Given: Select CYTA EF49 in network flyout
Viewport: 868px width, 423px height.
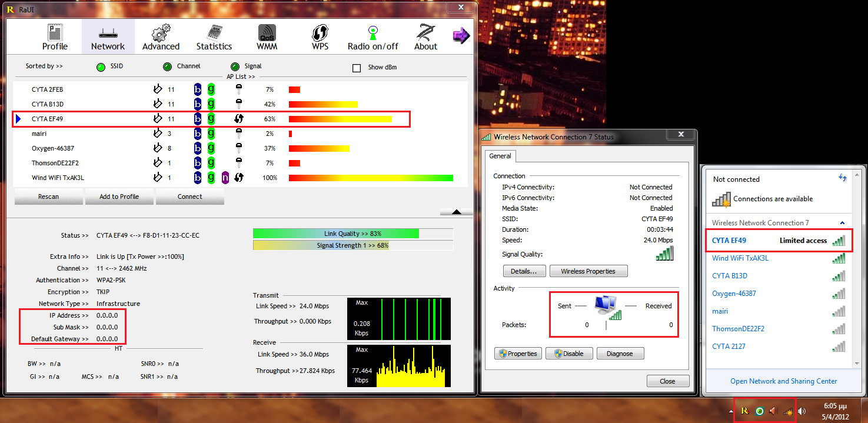Looking at the screenshot, I should tap(779, 241).
